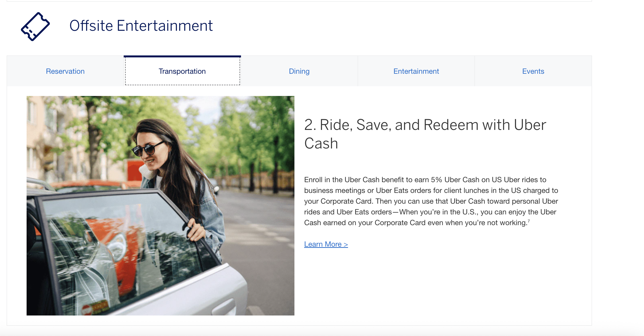This screenshot has width=644, height=336.
Task: Switch to the Reservation tab
Action: click(x=65, y=71)
